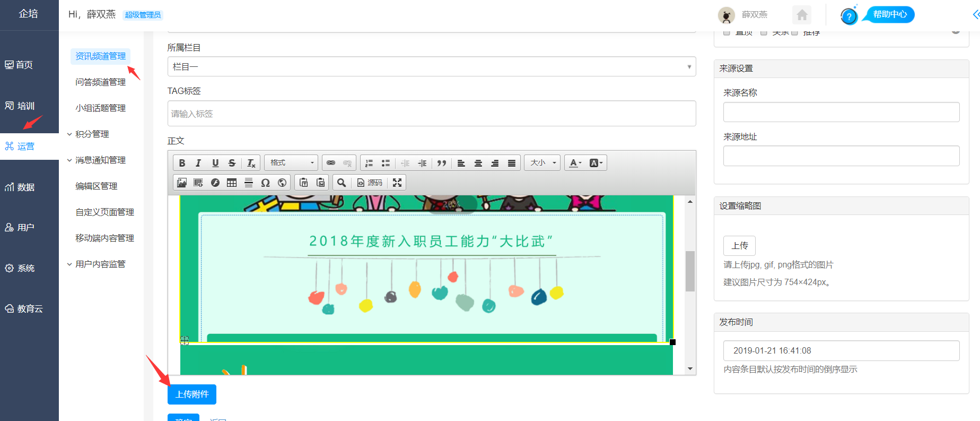Viewport: 980px width, 421px height.
Task: Check the 置顶 checkbox
Action: click(727, 33)
